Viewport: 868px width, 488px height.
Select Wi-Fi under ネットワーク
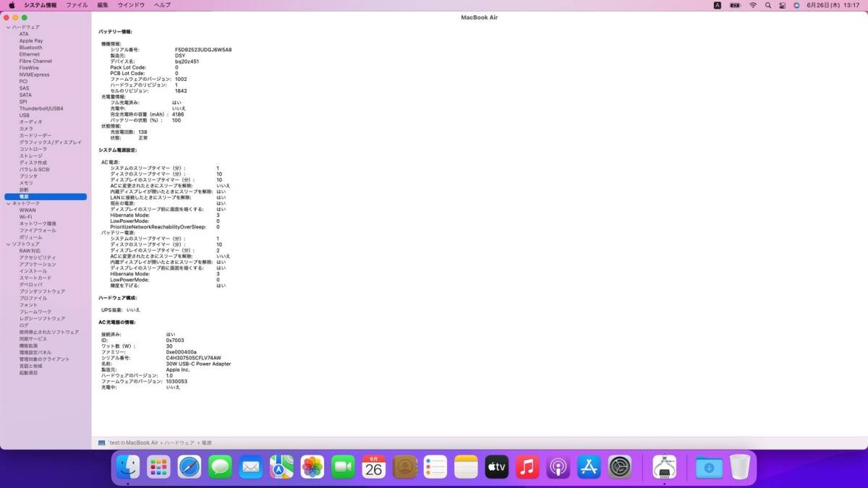(x=25, y=217)
